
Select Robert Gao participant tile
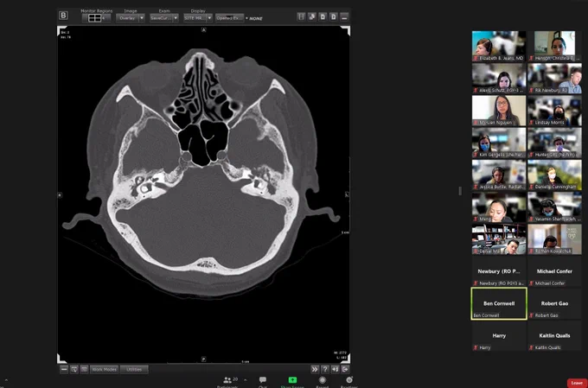(x=554, y=304)
